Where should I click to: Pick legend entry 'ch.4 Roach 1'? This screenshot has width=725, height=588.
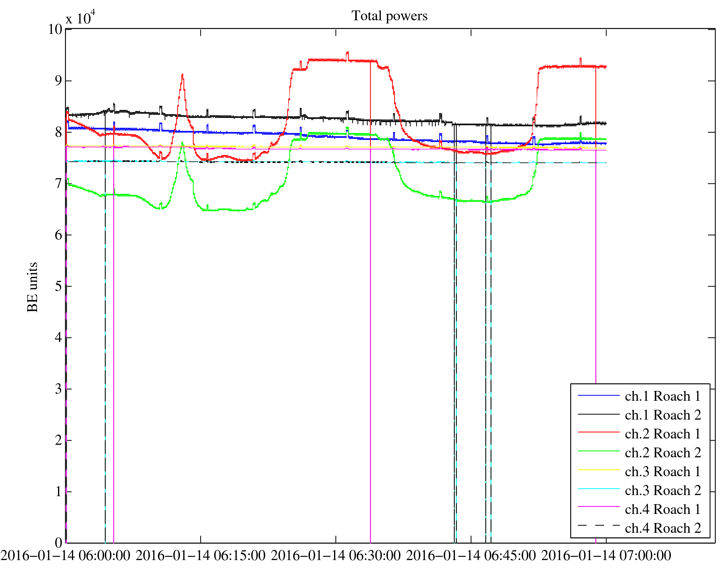point(663,509)
